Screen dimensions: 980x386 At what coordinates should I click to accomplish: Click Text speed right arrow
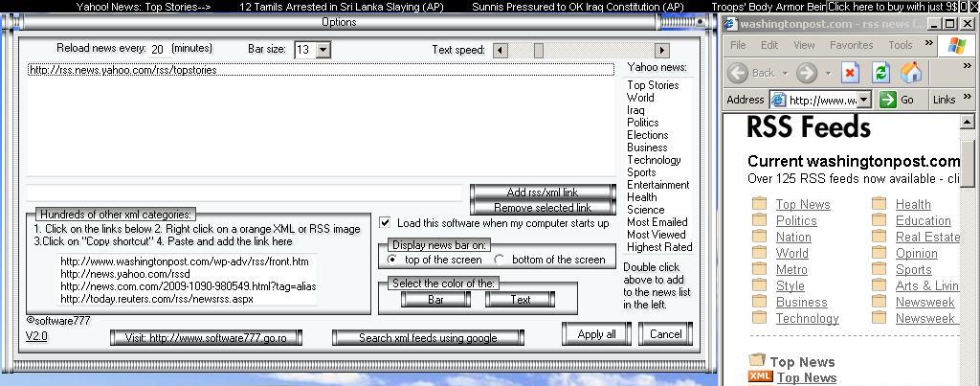tap(662, 50)
